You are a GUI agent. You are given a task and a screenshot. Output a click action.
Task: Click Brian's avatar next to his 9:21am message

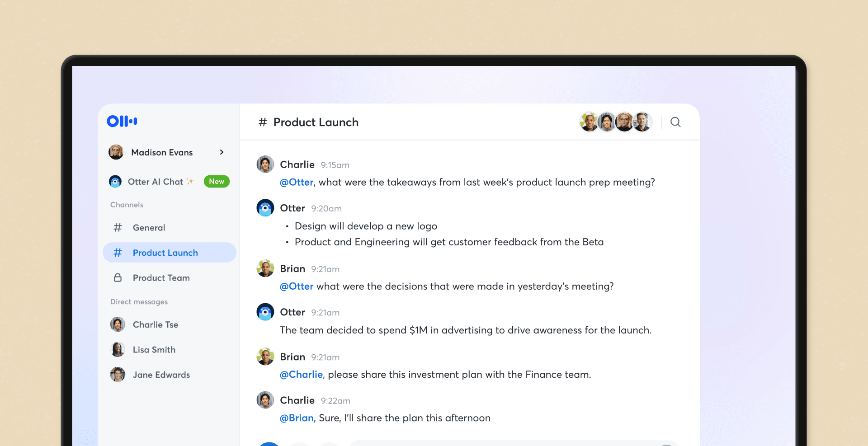coord(265,268)
